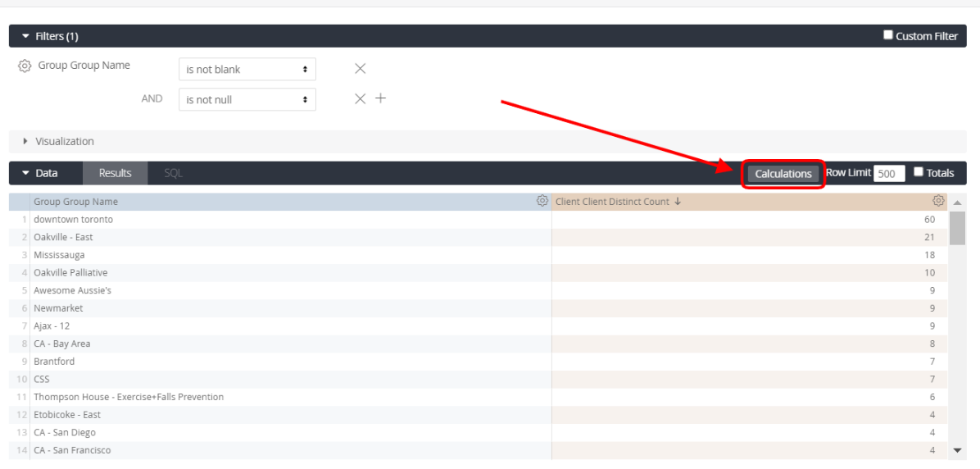Click the sort arrow on Client Distinct Count
The height and width of the screenshot is (469, 980).
678,202
